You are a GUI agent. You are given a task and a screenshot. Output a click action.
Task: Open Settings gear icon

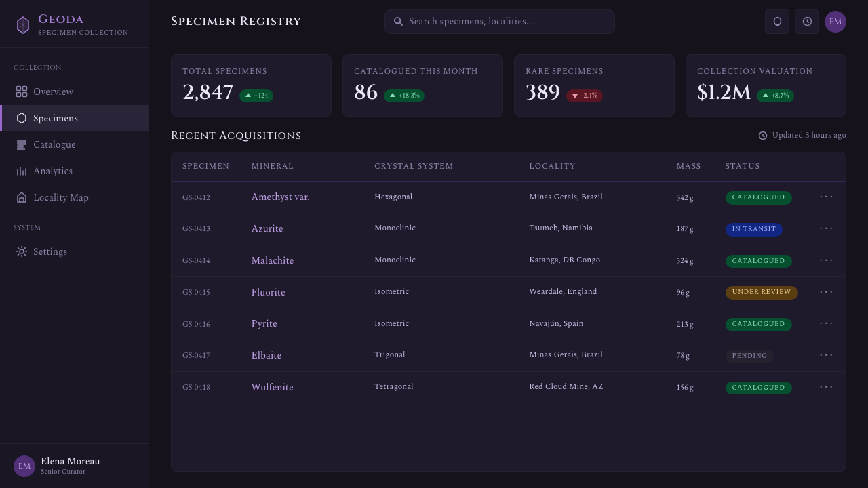pos(22,251)
